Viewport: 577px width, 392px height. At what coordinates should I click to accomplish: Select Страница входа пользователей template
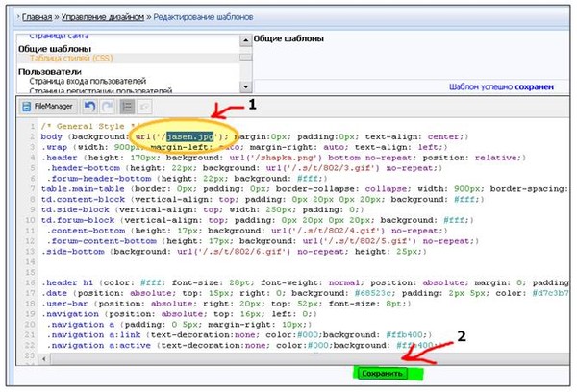pyautogui.click(x=88, y=81)
